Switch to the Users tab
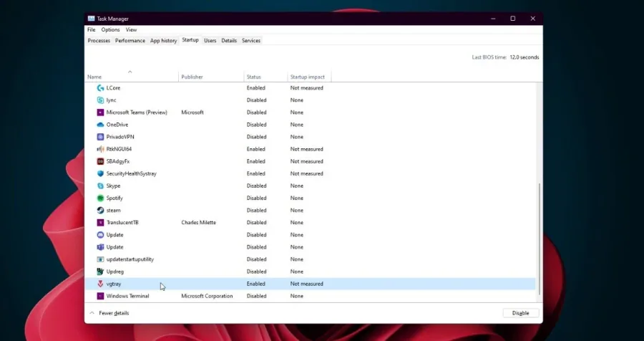 pyautogui.click(x=210, y=40)
